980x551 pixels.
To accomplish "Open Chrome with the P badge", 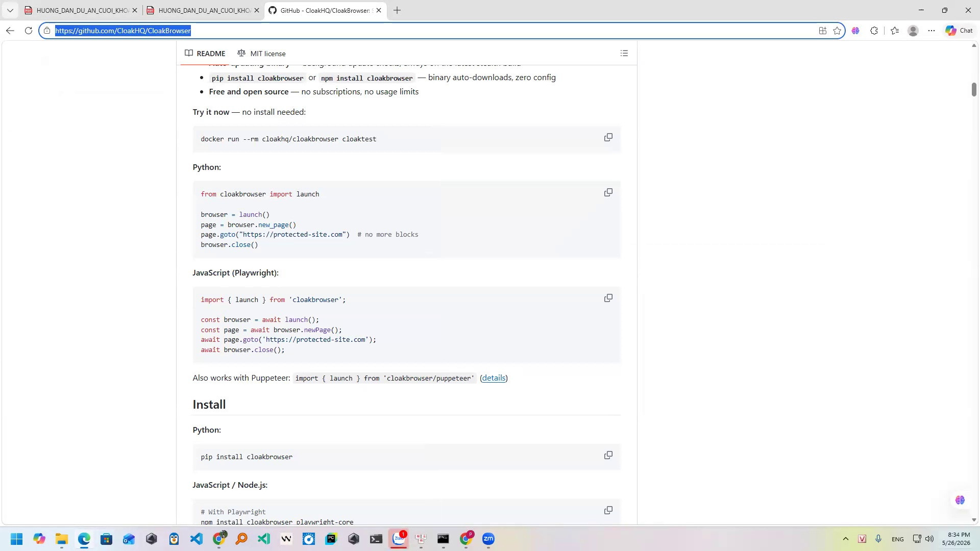I will point(466,539).
